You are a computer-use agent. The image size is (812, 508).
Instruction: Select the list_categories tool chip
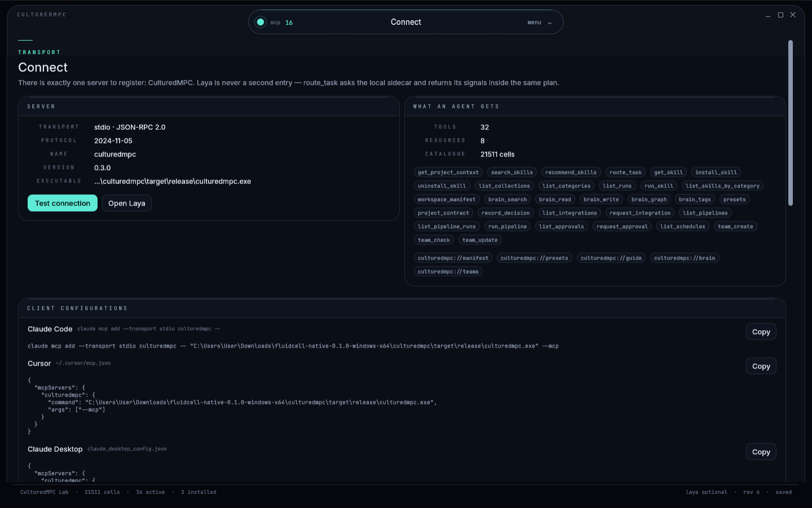pyautogui.click(x=567, y=186)
